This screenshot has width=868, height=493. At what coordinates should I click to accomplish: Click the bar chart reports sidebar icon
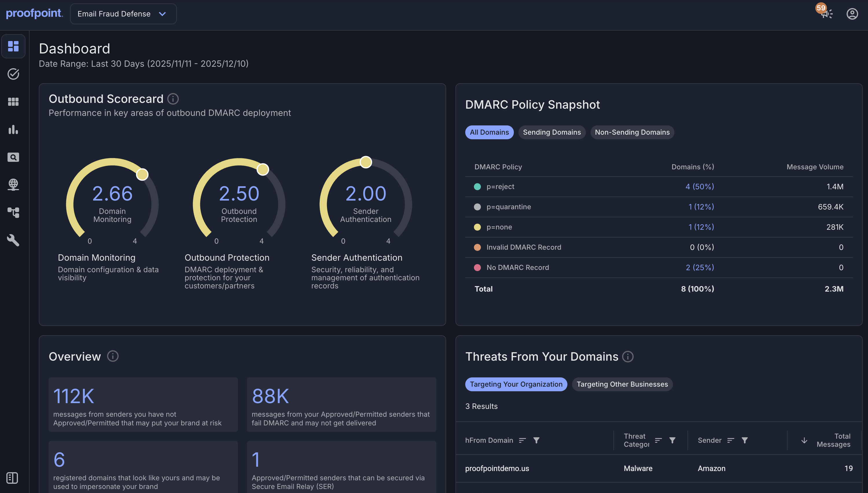click(x=13, y=129)
